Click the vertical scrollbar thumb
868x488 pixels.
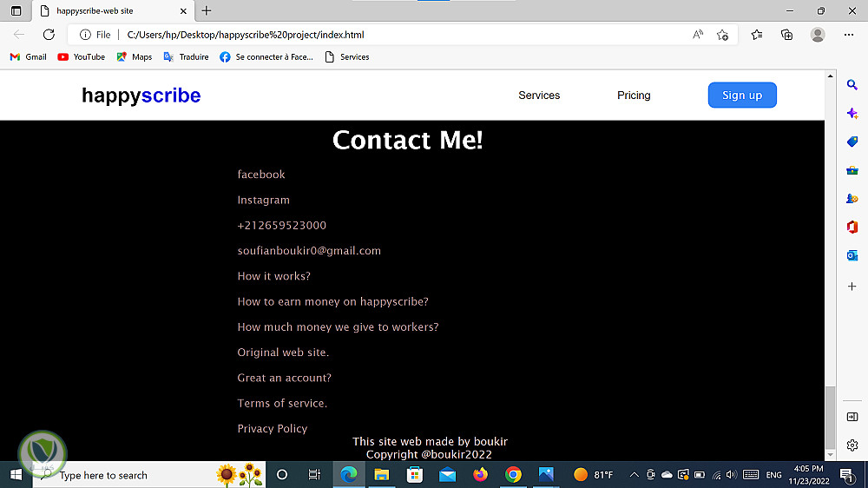click(830, 419)
